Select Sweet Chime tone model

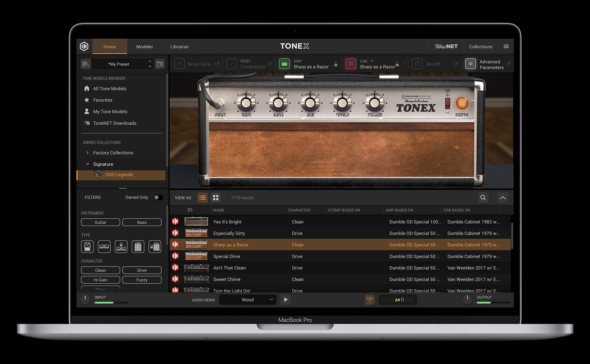tap(340, 279)
